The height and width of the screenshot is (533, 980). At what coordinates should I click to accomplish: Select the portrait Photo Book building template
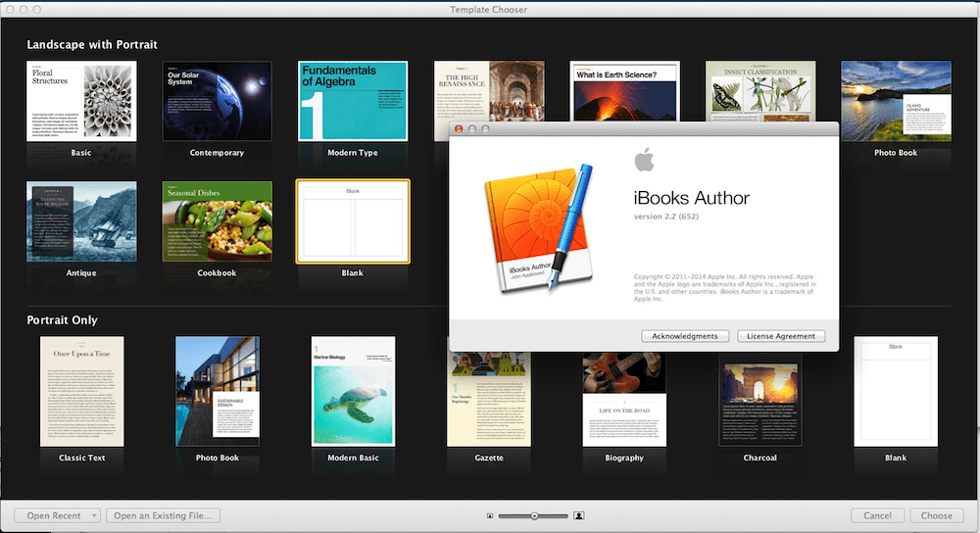(218, 391)
